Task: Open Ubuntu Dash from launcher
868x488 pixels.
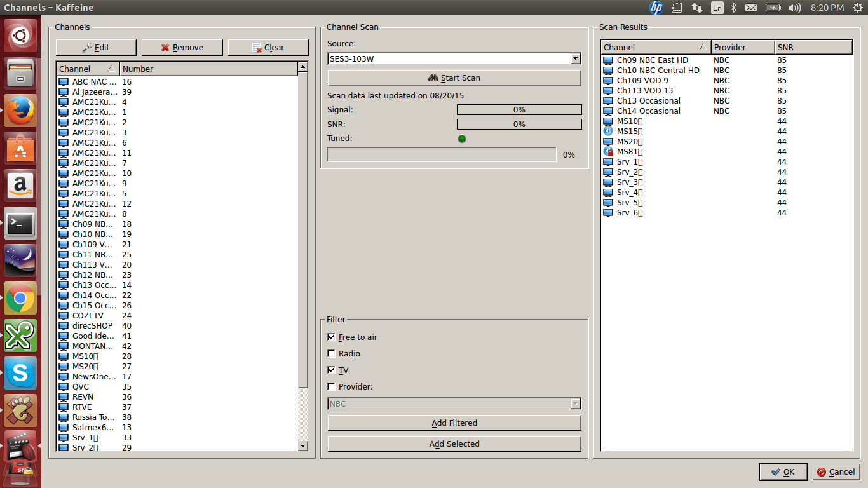Action: point(20,36)
